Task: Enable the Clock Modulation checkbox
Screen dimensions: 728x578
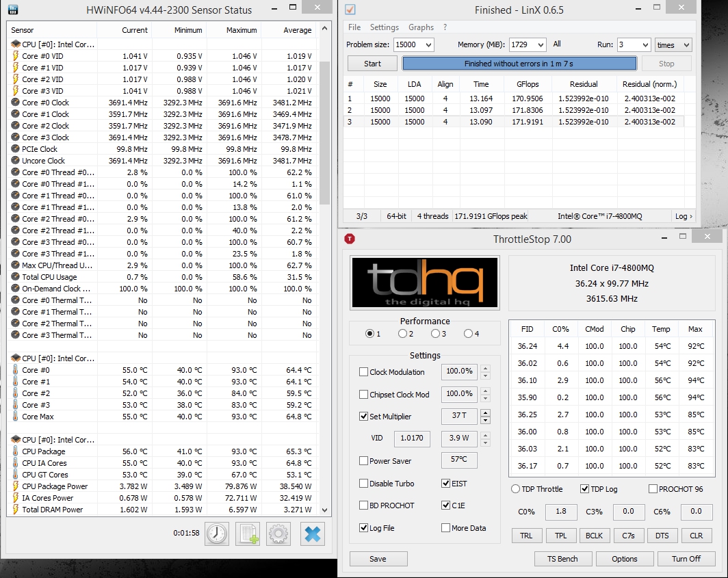Action: pyautogui.click(x=363, y=372)
